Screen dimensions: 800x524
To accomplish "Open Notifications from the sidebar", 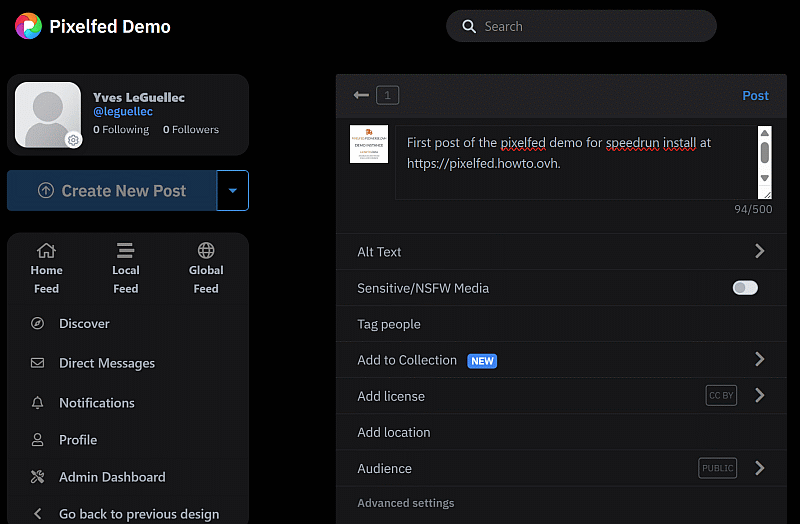I will (x=96, y=403).
